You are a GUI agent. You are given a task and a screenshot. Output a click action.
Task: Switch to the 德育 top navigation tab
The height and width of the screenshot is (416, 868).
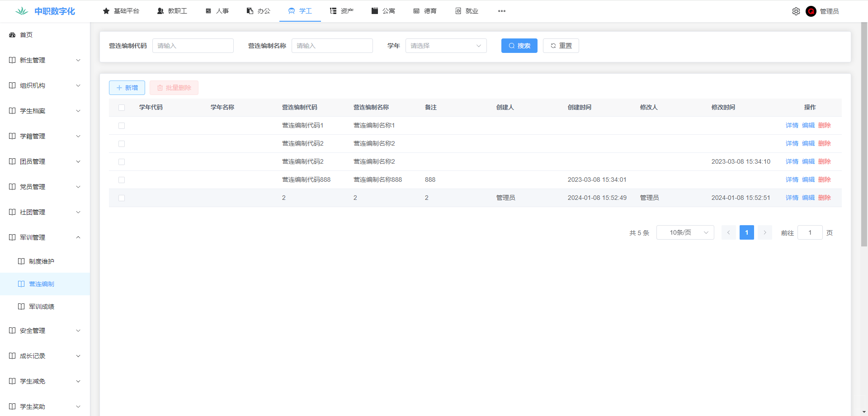[x=425, y=11]
